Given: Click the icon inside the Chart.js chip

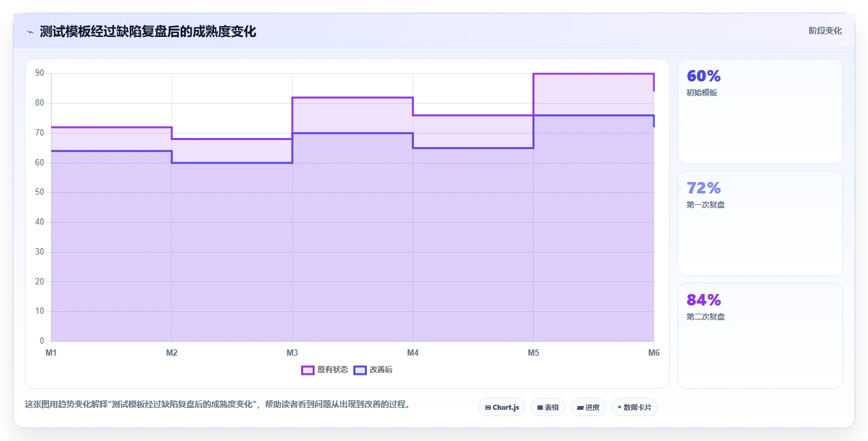Looking at the screenshot, I should coord(488,407).
